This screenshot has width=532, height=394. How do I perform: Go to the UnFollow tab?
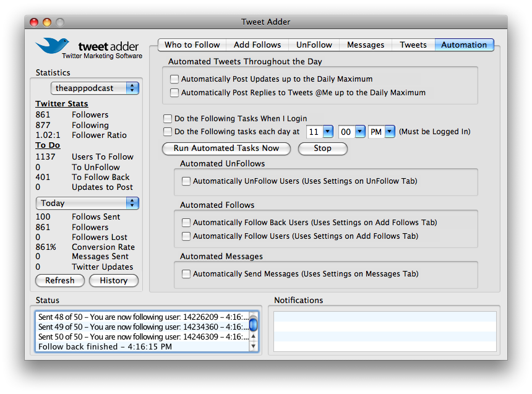click(314, 45)
